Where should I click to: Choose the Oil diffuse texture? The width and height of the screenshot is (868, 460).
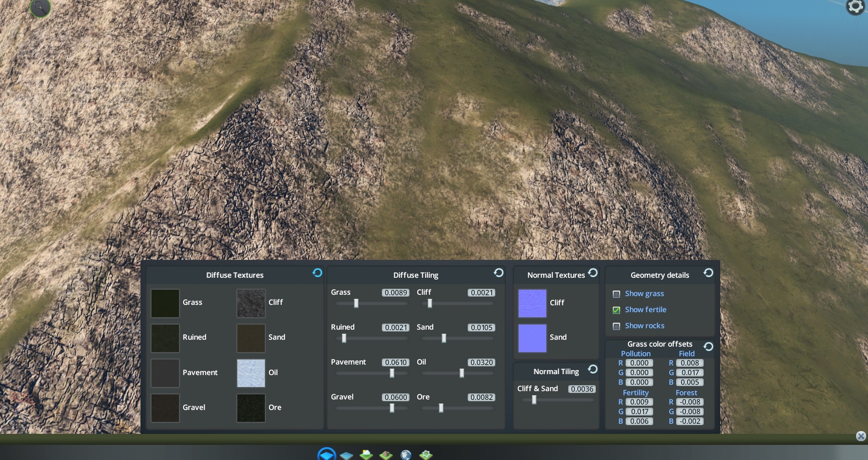(251, 373)
